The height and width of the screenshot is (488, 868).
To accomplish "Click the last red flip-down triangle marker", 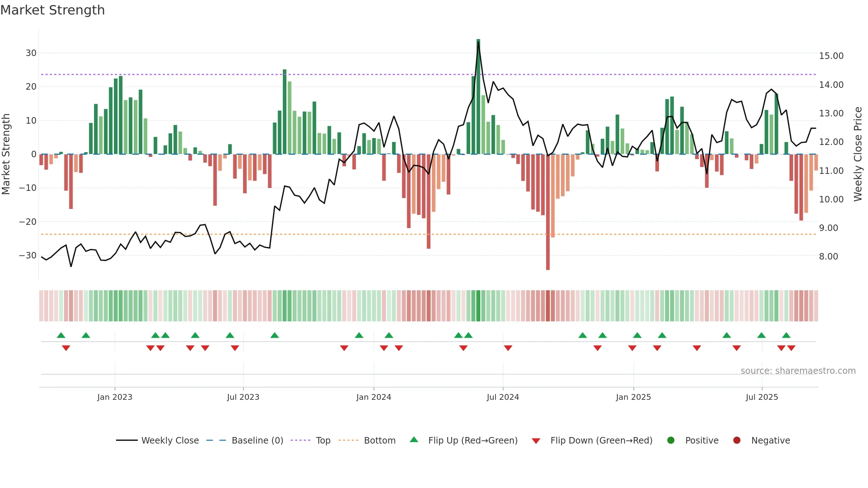I will (791, 348).
